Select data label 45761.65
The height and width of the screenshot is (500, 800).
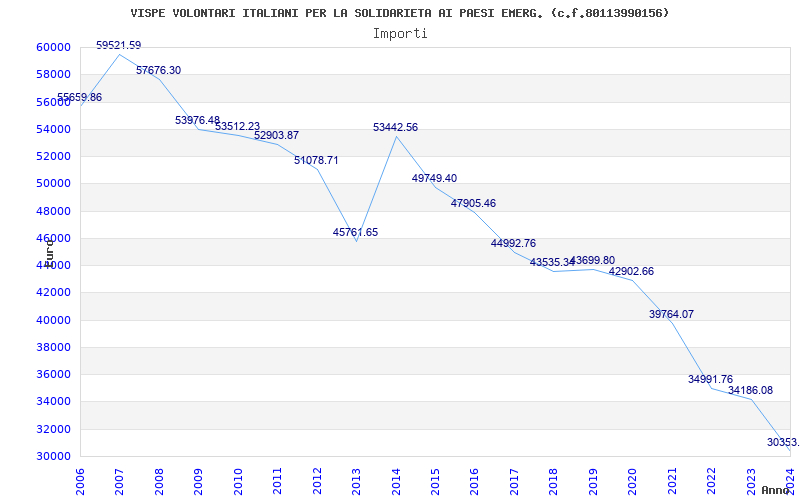coord(356,233)
